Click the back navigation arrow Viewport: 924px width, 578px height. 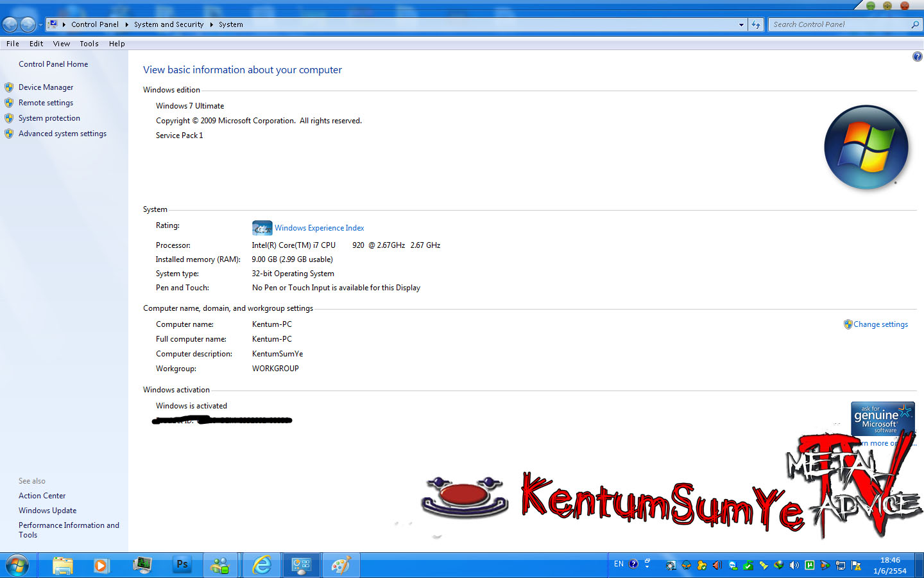coord(10,24)
